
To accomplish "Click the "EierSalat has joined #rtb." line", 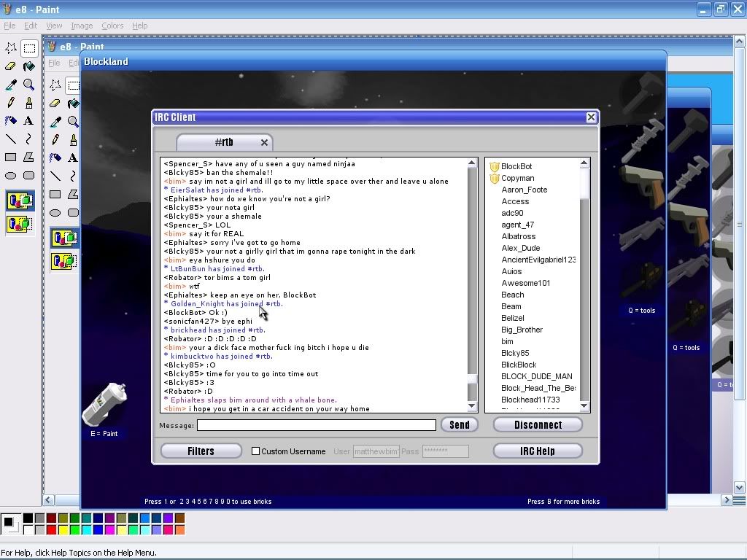I will pos(214,190).
